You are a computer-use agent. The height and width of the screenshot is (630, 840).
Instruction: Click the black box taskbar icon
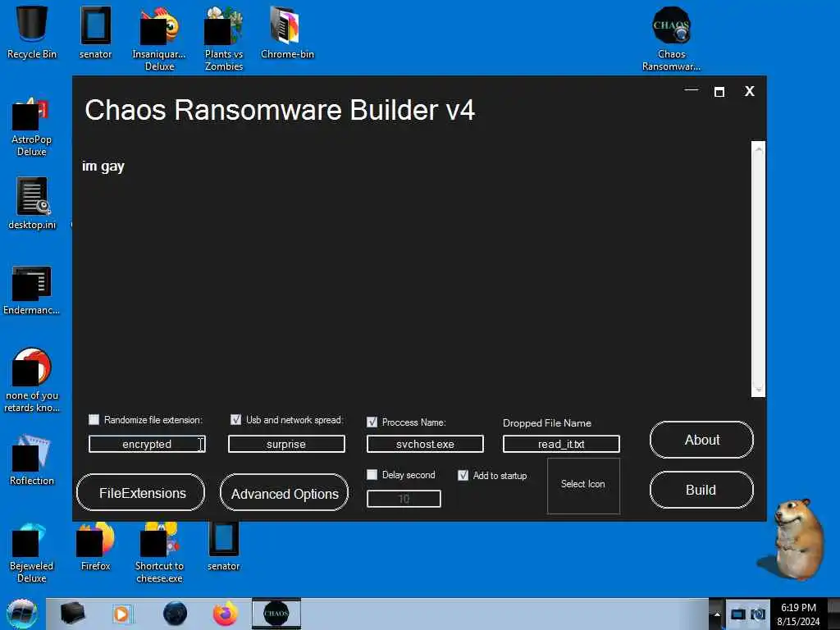coord(72,613)
